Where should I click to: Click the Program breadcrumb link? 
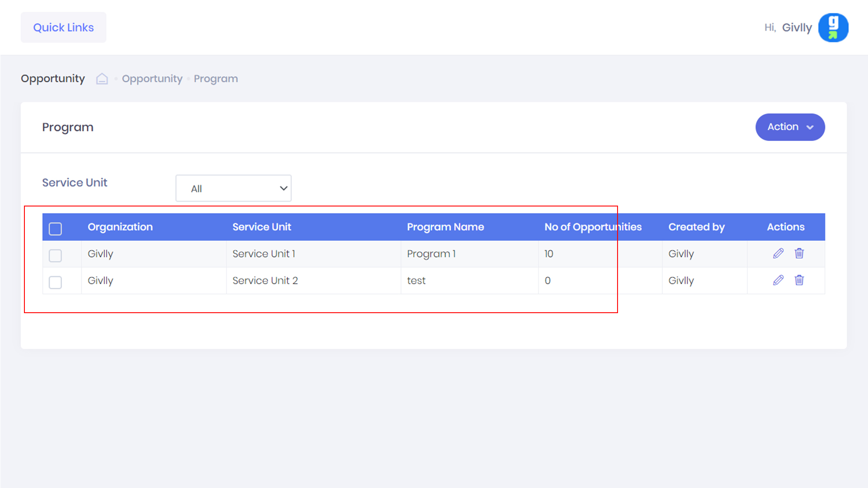216,79
